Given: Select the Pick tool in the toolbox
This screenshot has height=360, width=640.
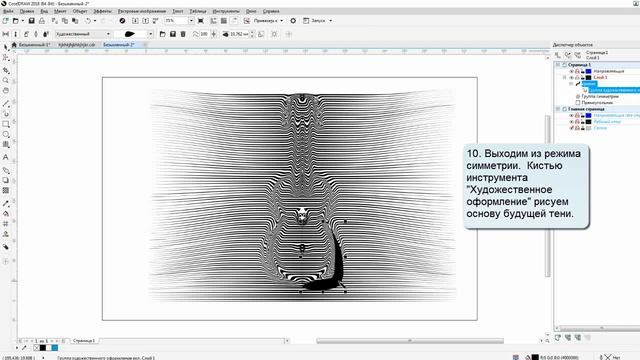Looking at the screenshot, I should coord(6,47).
